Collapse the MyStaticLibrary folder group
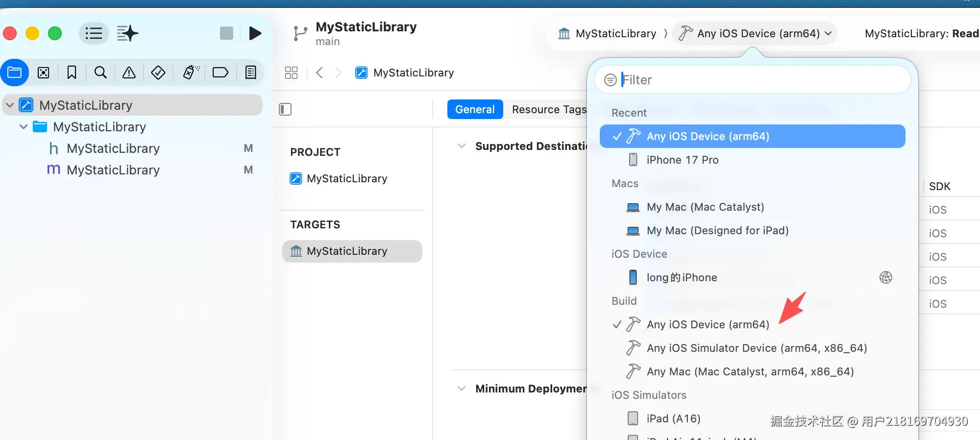This screenshot has width=980, height=440. tap(23, 127)
